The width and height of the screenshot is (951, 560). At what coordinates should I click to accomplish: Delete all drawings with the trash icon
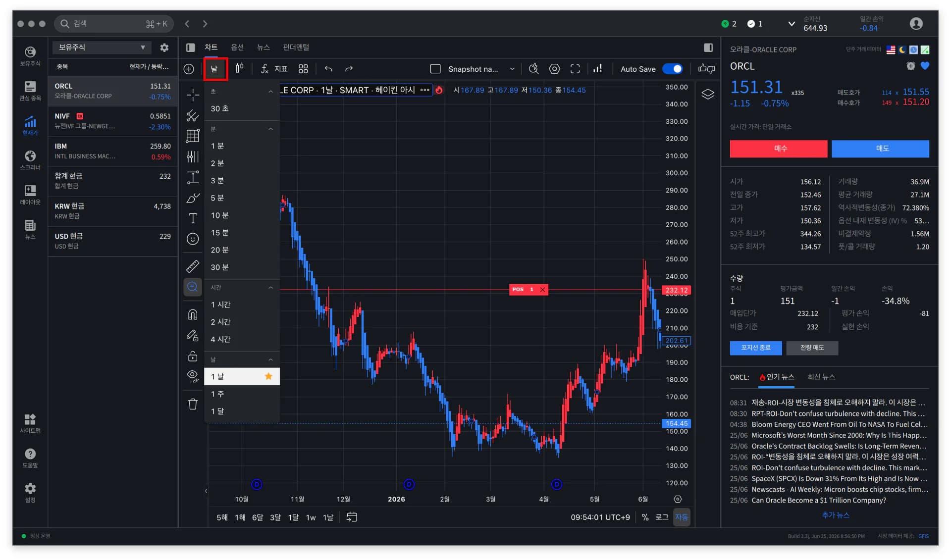(x=193, y=404)
